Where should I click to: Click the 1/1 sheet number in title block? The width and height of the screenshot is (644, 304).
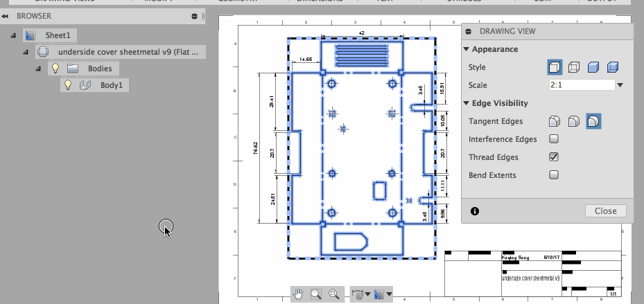612,294
